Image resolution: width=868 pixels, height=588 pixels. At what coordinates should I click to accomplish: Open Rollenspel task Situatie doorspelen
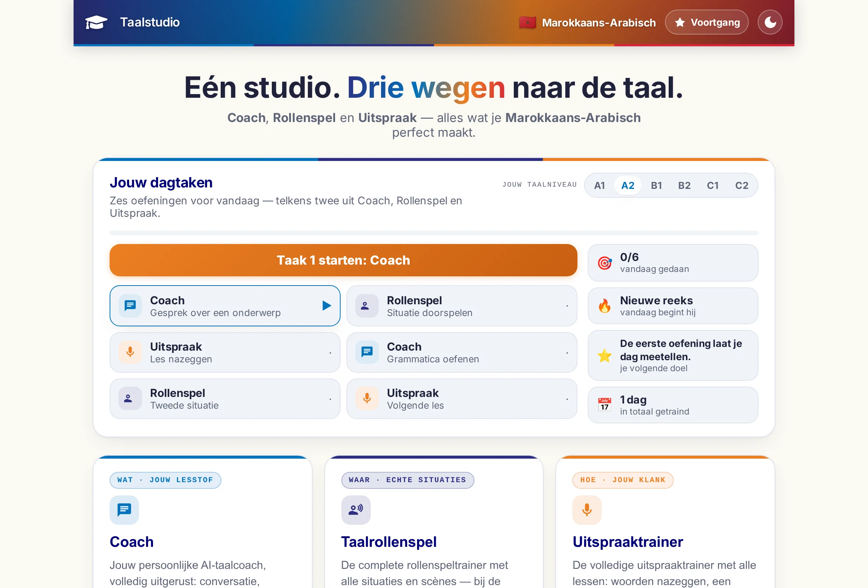point(462,306)
